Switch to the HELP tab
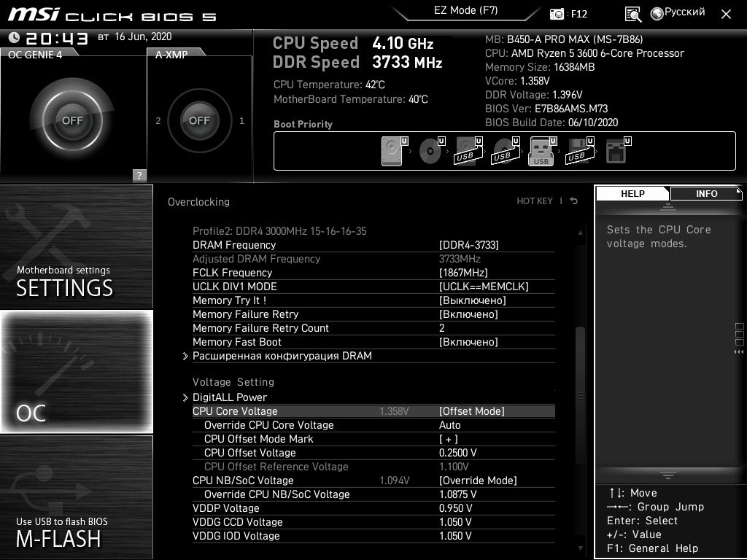 coord(632,193)
